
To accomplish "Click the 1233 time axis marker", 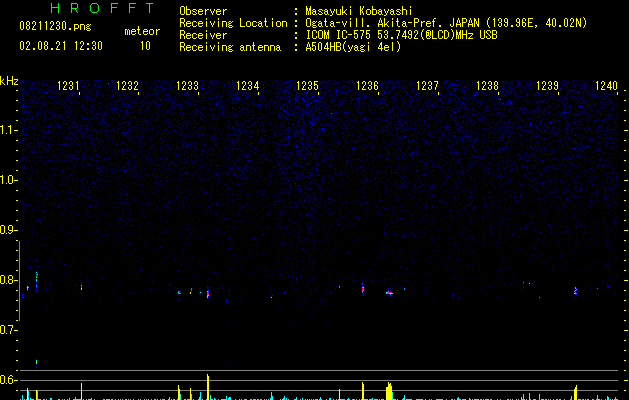I will pyautogui.click(x=187, y=85).
